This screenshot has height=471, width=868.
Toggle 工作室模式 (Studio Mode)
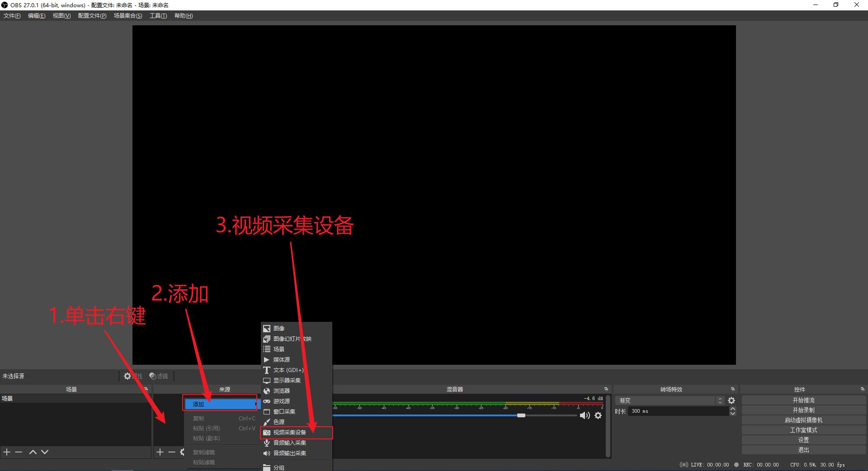(804, 430)
